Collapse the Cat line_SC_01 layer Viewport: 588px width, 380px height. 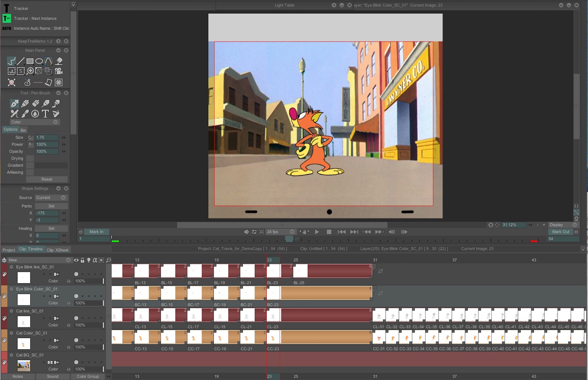coord(11,311)
